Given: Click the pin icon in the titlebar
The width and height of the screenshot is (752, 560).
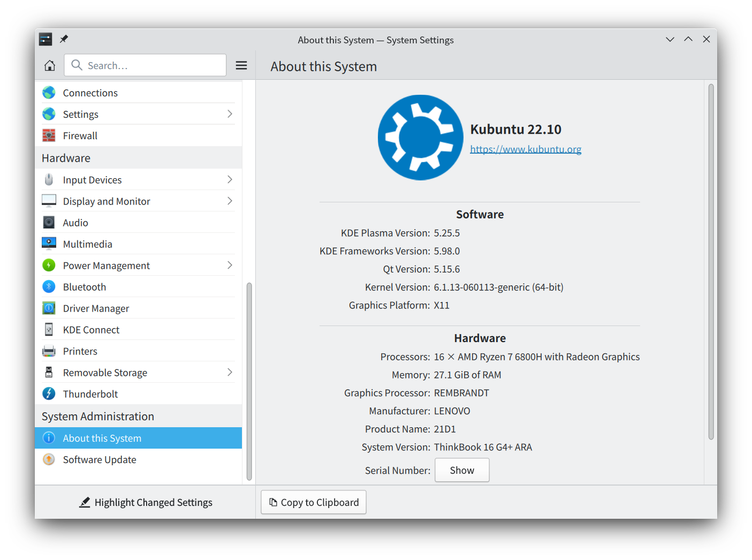Looking at the screenshot, I should click(64, 39).
